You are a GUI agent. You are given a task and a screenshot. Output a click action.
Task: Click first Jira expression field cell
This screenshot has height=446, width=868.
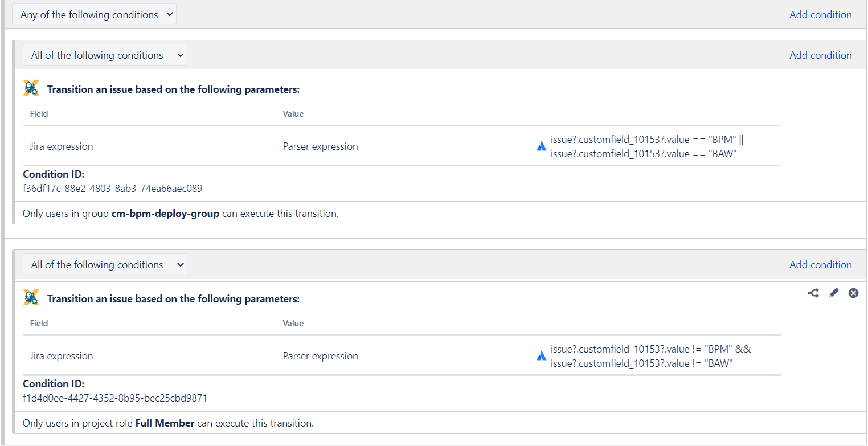point(62,146)
